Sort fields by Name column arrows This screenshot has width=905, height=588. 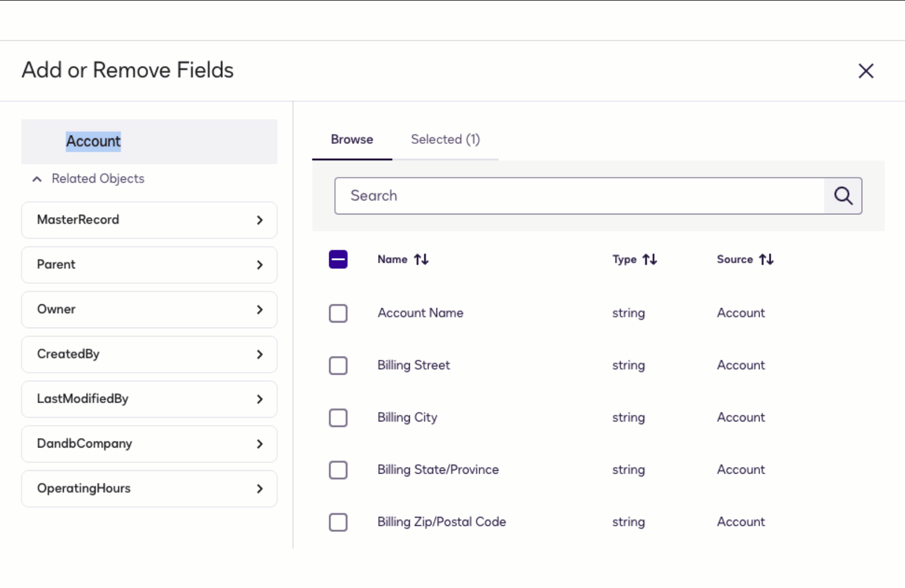click(x=421, y=259)
